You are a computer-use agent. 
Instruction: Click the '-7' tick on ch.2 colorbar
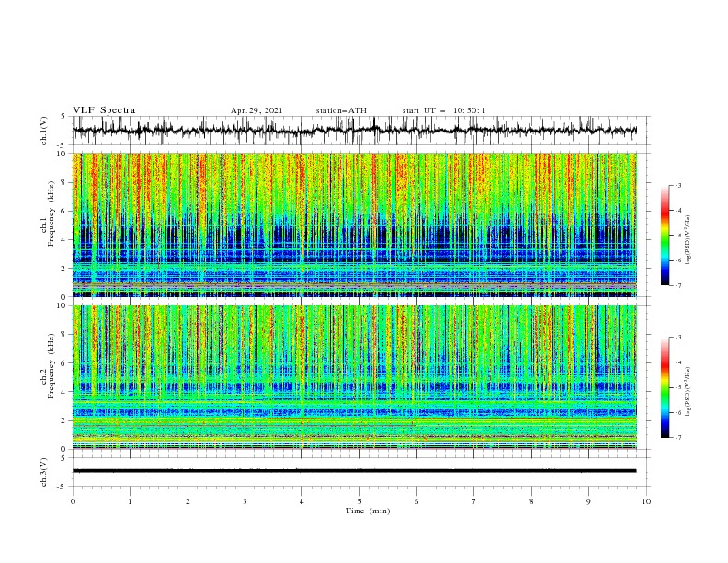point(677,438)
